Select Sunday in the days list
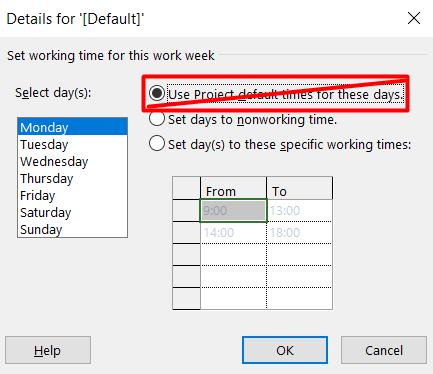 (x=72, y=229)
